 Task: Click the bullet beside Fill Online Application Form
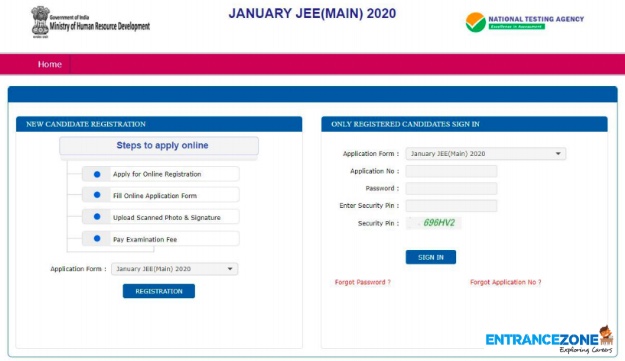[x=97, y=195]
